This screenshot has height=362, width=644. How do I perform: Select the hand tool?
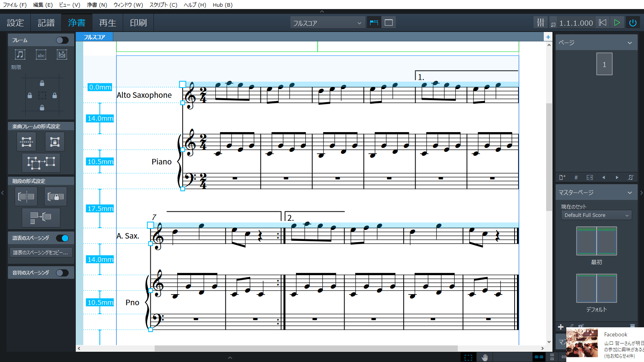pos(485,357)
